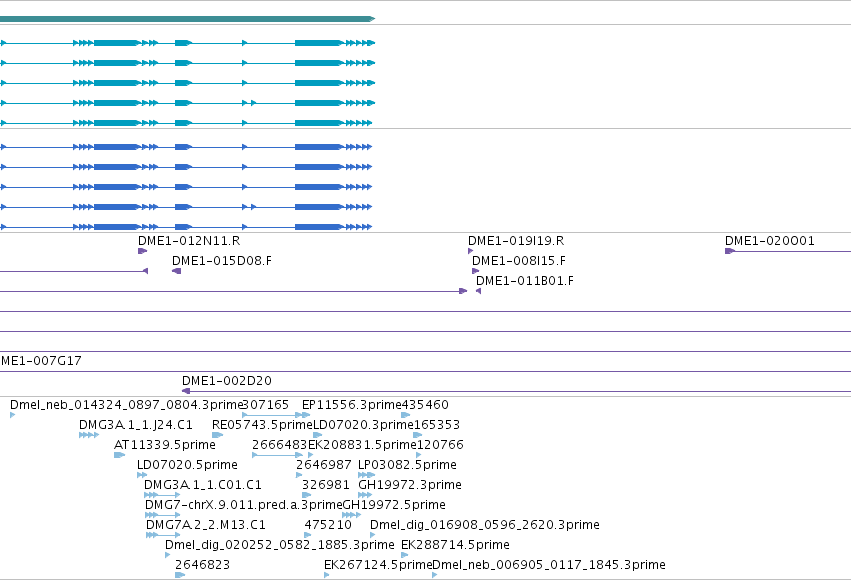Click the DME1-019I19.R label
Screen dimensions: 851x580
(516, 241)
